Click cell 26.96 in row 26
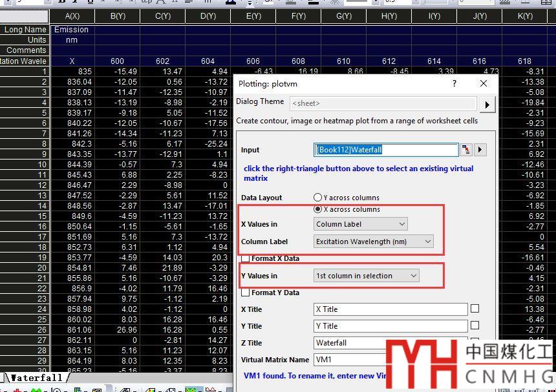This screenshot has height=392, width=556. (118, 329)
